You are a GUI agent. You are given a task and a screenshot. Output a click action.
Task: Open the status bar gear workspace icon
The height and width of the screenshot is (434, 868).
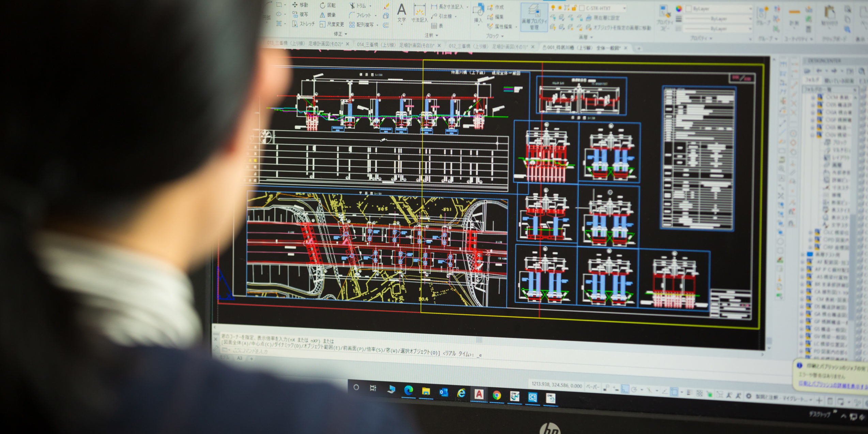tap(749, 396)
